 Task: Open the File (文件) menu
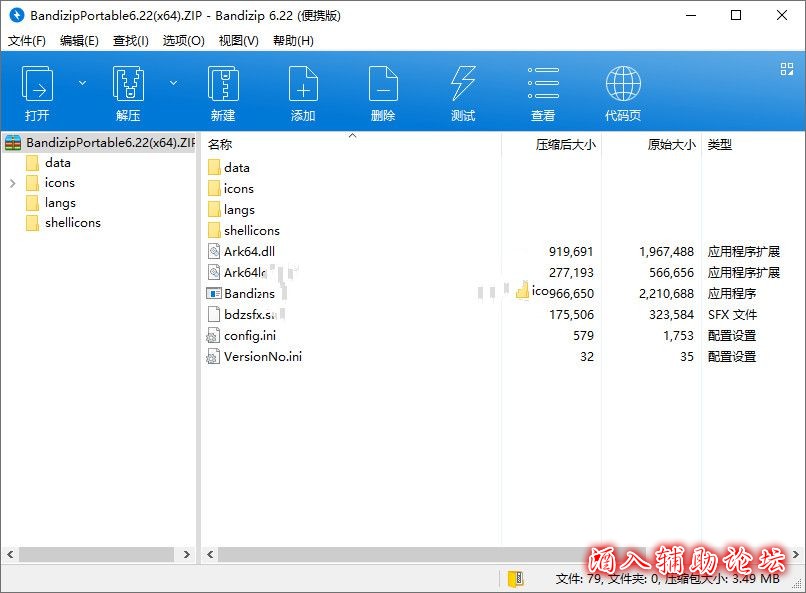click(27, 41)
